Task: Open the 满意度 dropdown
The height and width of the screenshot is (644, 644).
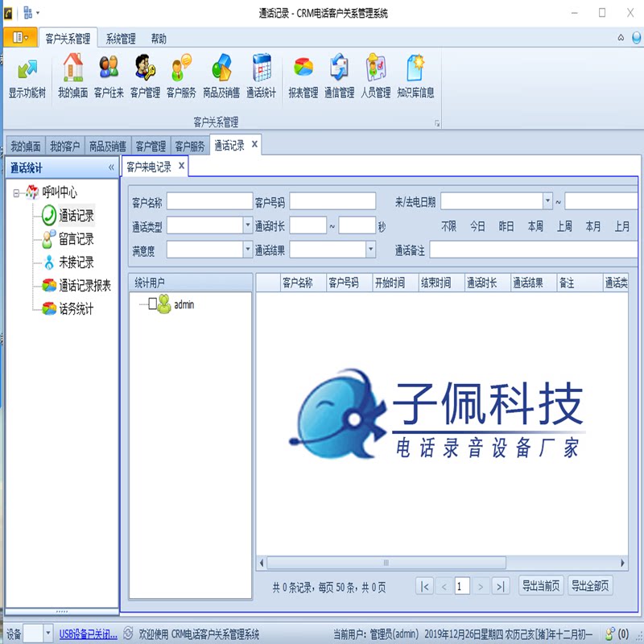Action: (248, 250)
